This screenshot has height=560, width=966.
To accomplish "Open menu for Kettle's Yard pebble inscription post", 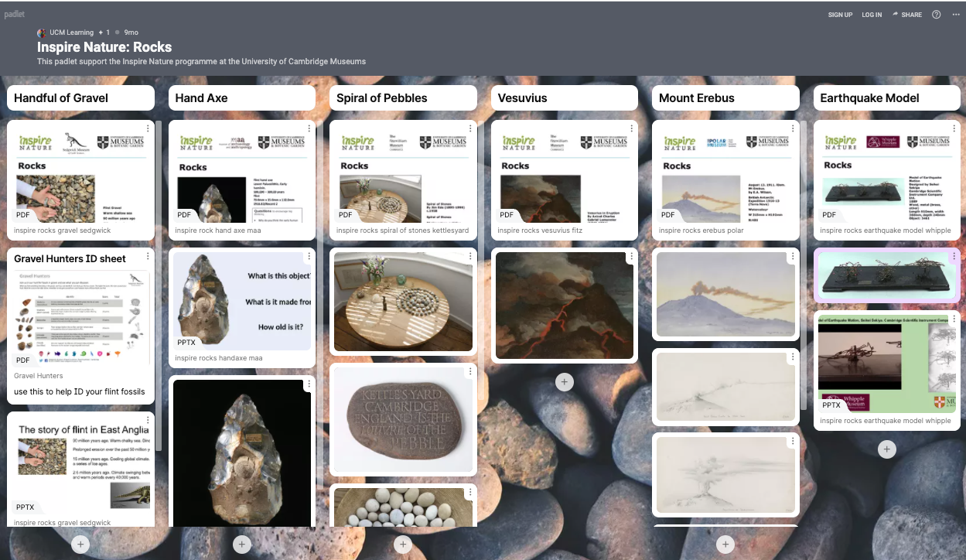I will click(469, 372).
